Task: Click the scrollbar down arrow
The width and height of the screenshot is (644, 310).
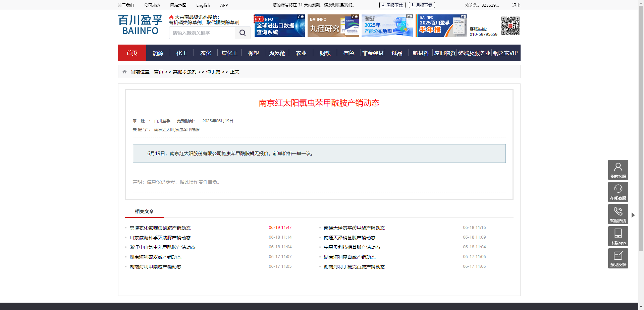Action: [641, 307]
